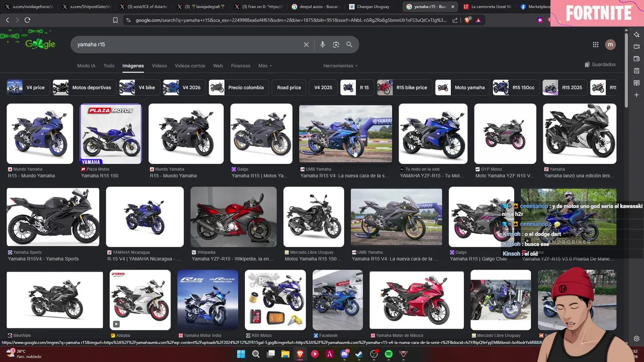Open the Yamaha Motor de México red bike image

pos(417,300)
